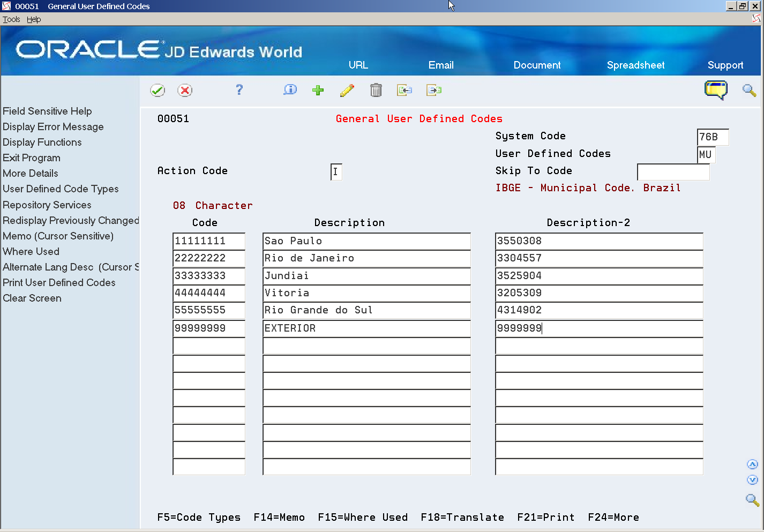This screenshot has height=532, width=764.
Task: Click the F21=Print function key
Action: pos(546,518)
